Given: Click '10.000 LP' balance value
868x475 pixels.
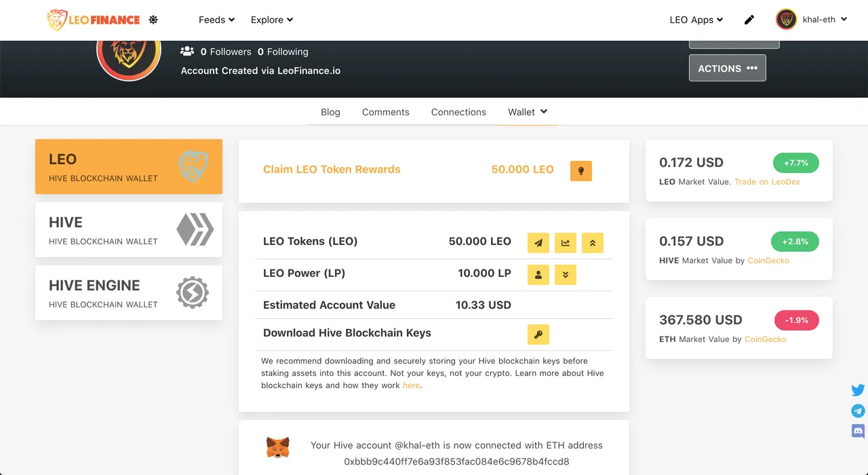Looking at the screenshot, I should click(484, 273).
